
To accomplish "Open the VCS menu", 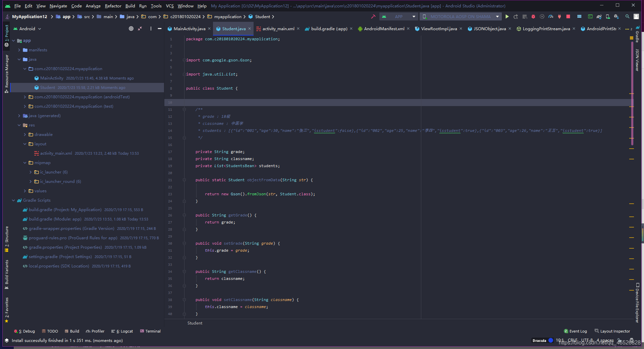I will tap(170, 6).
